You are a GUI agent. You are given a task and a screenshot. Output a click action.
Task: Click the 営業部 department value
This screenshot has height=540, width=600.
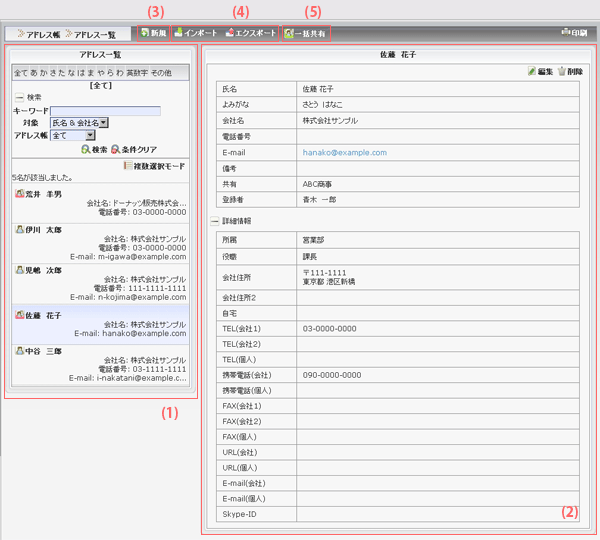tap(313, 240)
